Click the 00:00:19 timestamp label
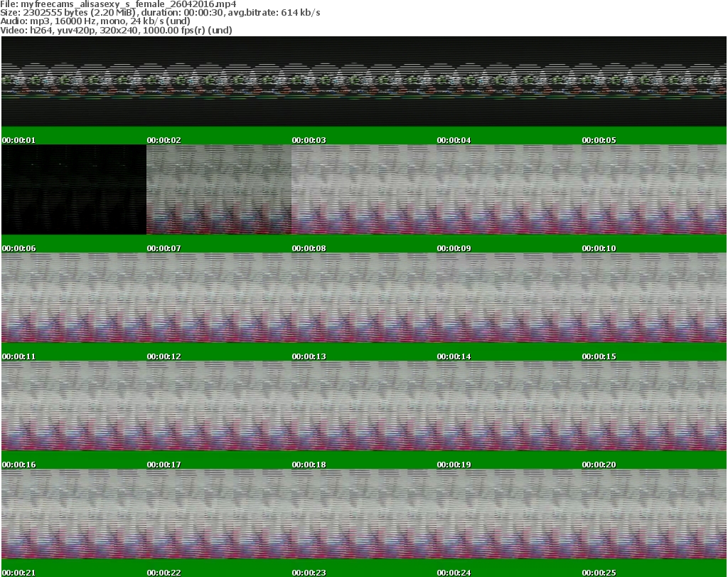Viewport: 728px width, 577px height. pyautogui.click(x=454, y=465)
